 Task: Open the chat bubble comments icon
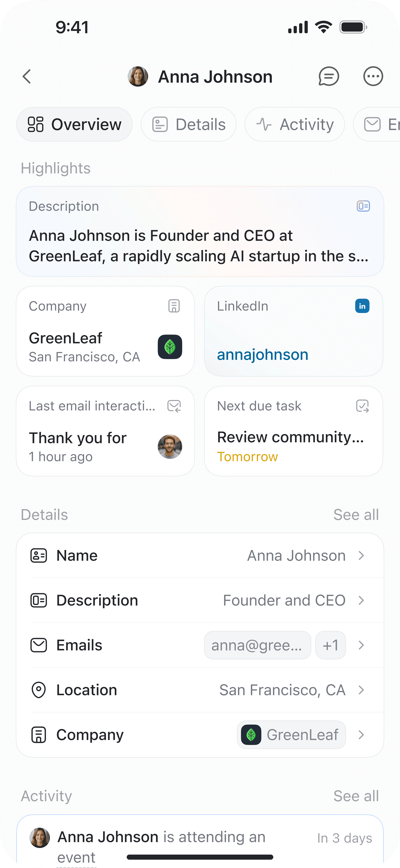coord(329,76)
